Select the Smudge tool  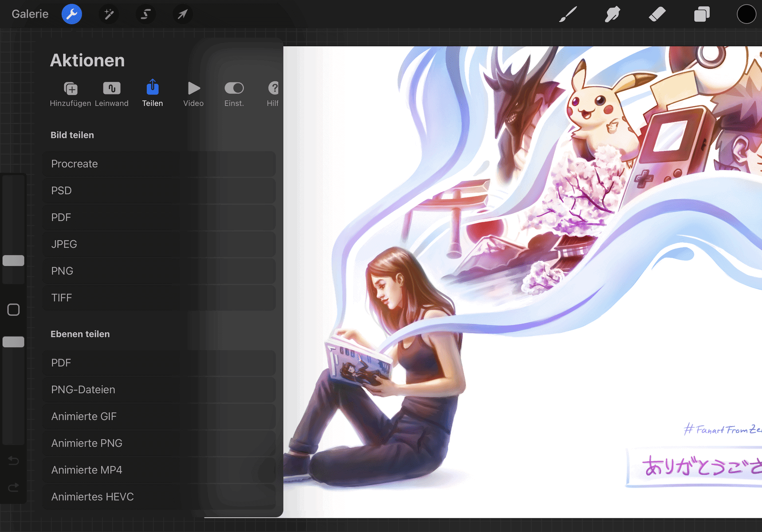(612, 14)
